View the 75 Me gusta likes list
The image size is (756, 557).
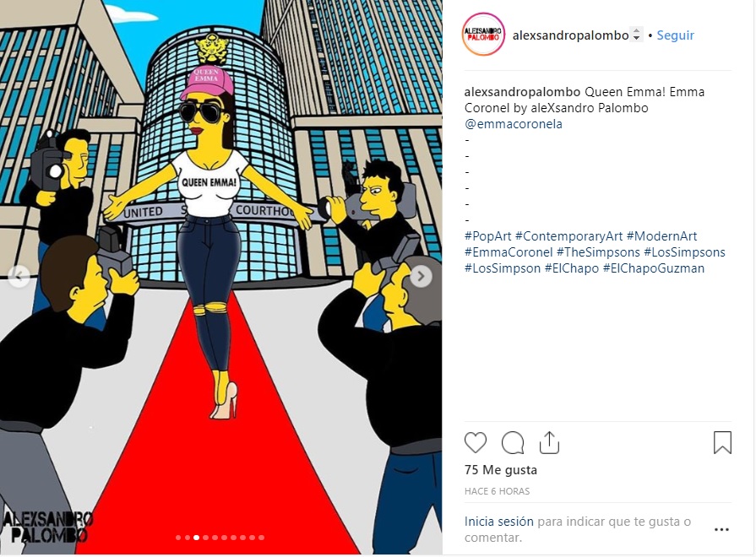click(500, 470)
